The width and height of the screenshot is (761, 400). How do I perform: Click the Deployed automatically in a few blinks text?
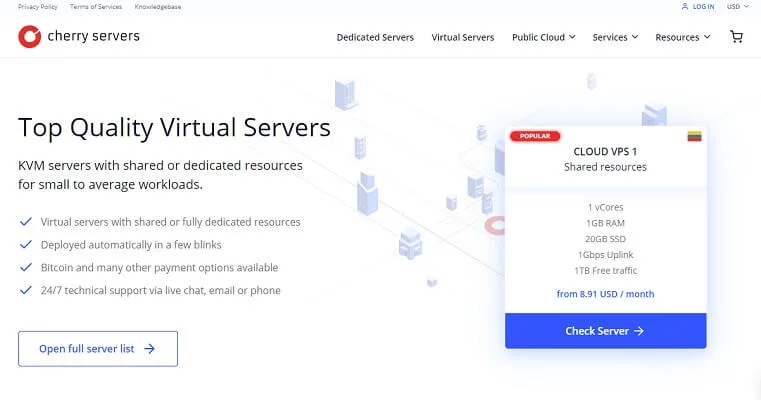(x=131, y=245)
